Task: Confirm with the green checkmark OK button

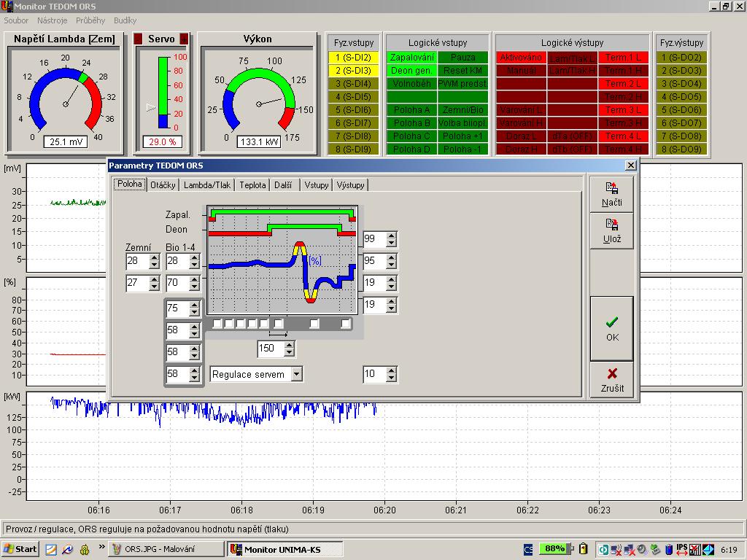Action: pyautogui.click(x=611, y=328)
